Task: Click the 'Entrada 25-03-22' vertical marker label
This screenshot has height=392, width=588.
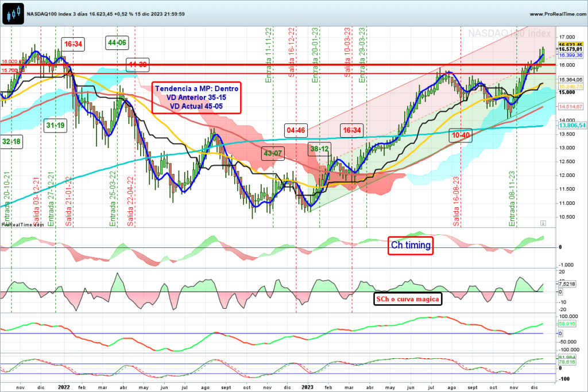Action: click(x=113, y=199)
